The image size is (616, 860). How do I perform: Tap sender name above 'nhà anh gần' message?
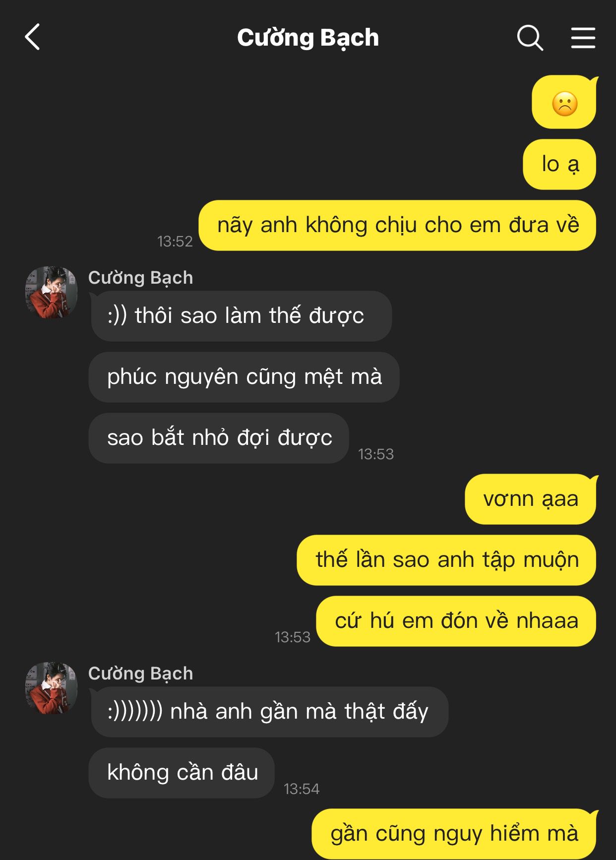(x=140, y=674)
